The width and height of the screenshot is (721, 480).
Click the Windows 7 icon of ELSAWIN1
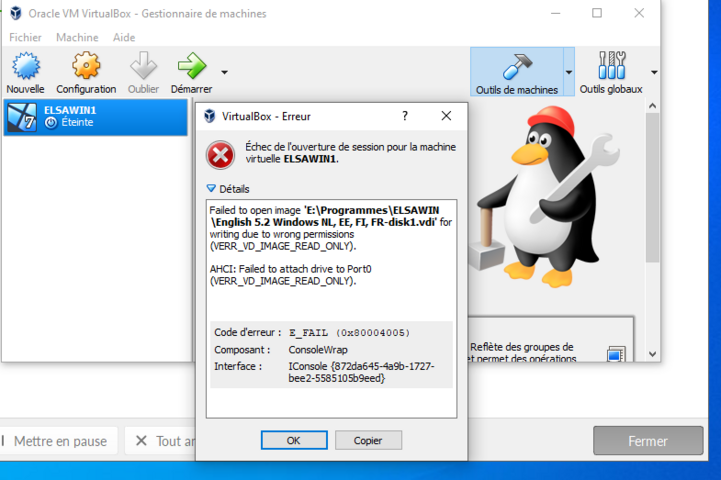coord(22,117)
